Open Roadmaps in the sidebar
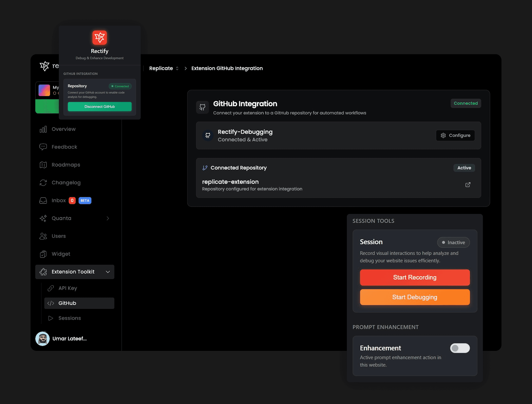Screen dimensions: 532x404 click(75, 165)
